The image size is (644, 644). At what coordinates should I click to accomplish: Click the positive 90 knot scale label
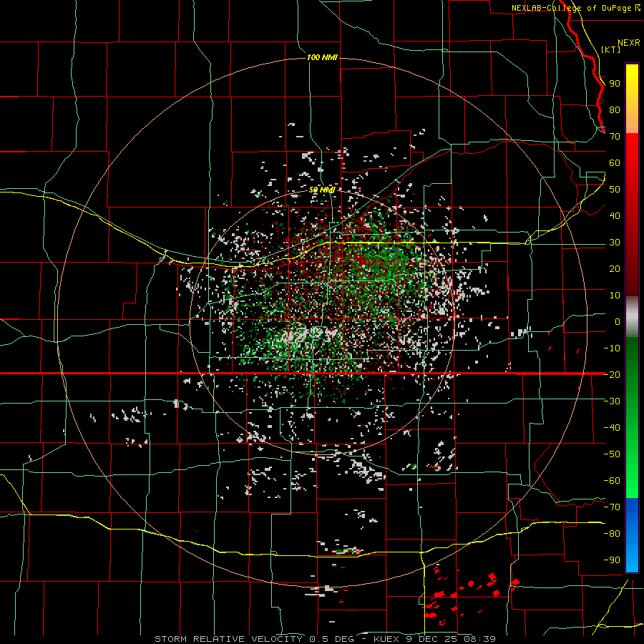pyautogui.click(x=615, y=84)
